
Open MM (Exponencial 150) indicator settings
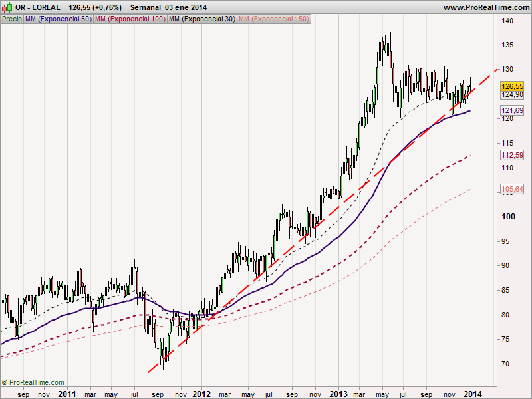click(x=274, y=19)
